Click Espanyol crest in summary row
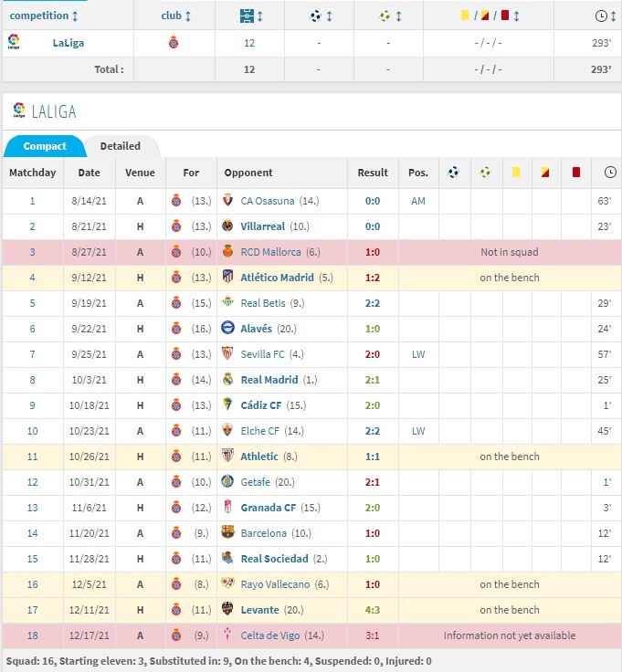The height and width of the screenshot is (672, 622). pyautogui.click(x=174, y=42)
